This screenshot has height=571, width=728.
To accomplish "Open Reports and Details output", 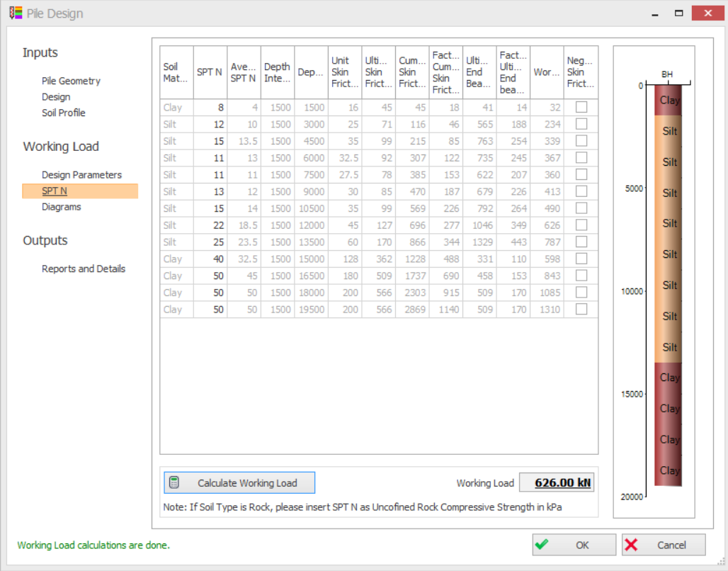I will point(83,268).
